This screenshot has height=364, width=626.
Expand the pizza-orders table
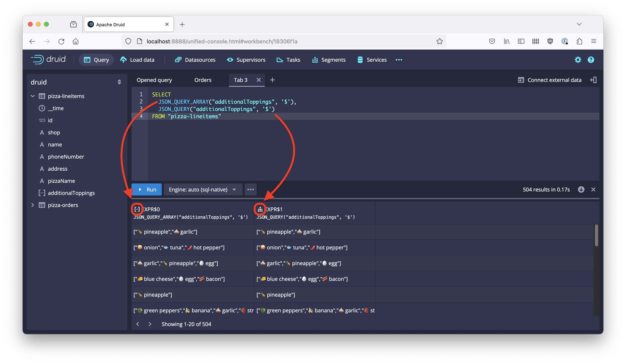click(x=32, y=205)
